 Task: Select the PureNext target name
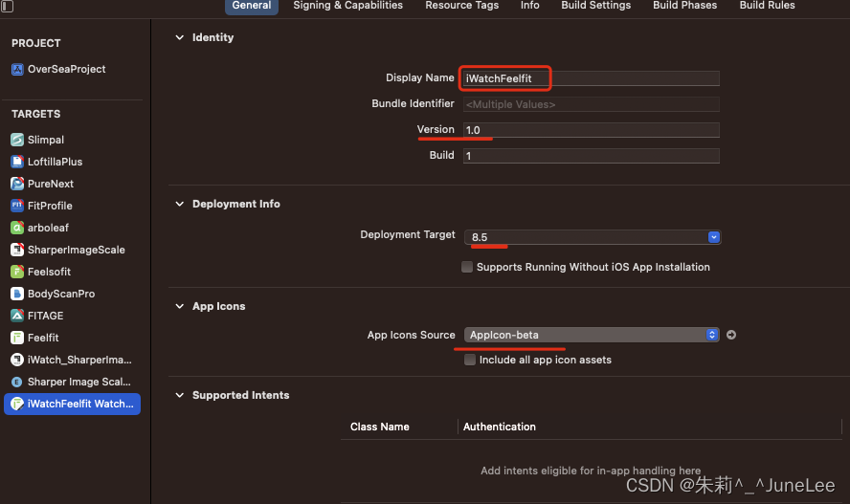51,184
